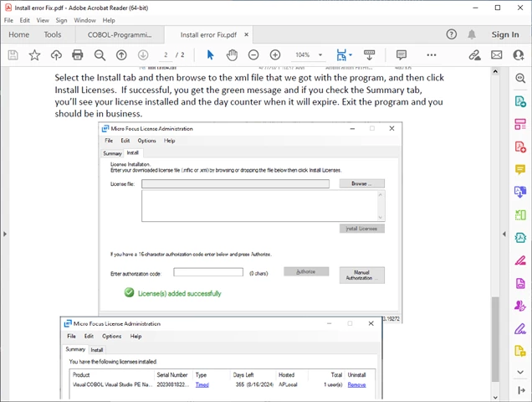Screen dimensions: 532x402
Task: Open the zoom level dropdown arrow
Action: [320, 54]
